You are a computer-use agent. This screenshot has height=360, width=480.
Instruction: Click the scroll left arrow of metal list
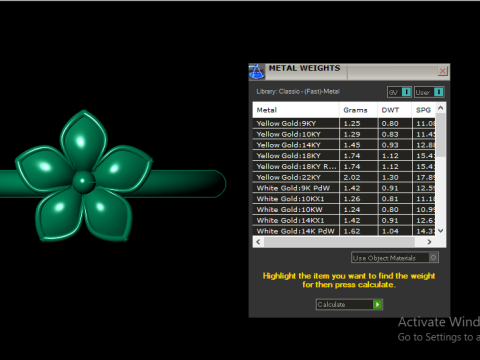tap(258, 242)
